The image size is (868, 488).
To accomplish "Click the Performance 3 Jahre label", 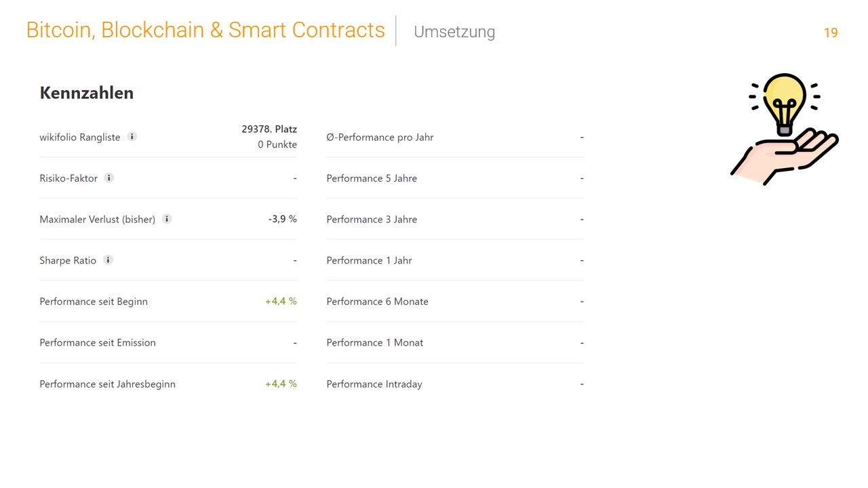I will [372, 219].
